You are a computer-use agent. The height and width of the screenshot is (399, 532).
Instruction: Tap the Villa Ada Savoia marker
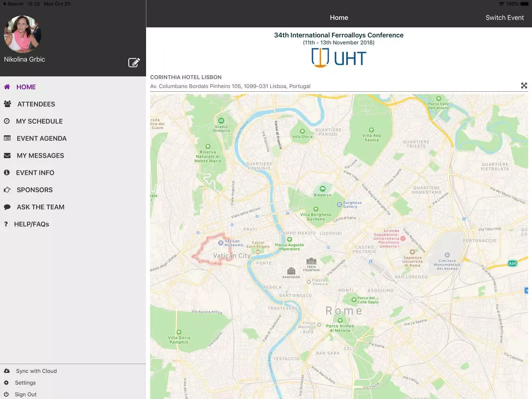[371, 130]
